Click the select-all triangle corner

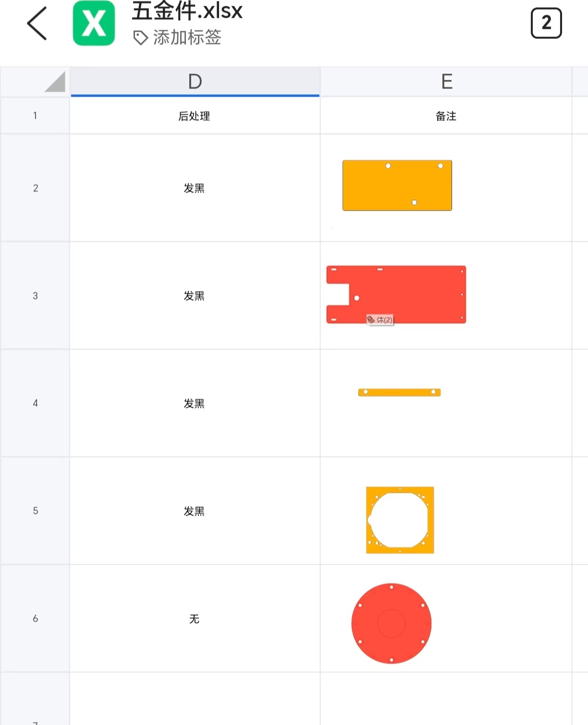tap(55, 82)
